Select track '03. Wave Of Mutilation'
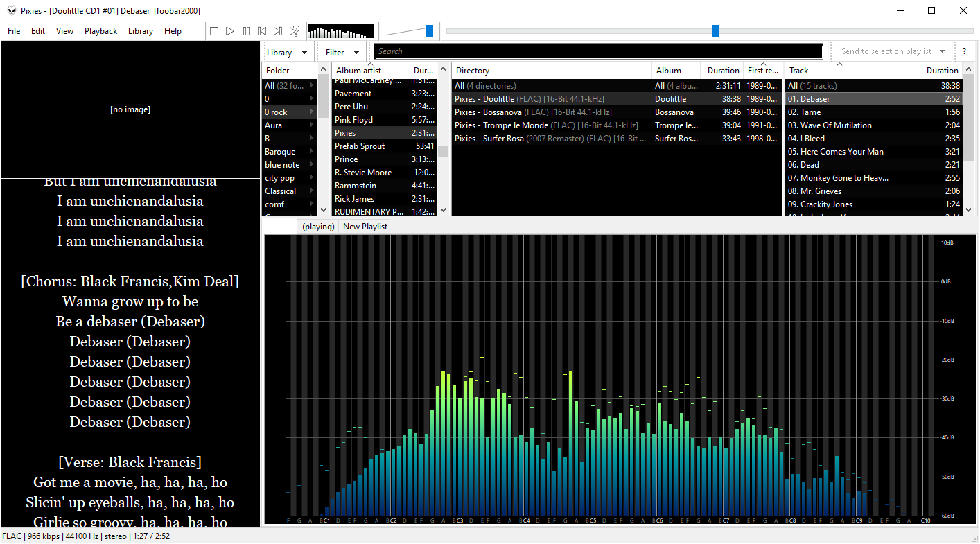The image size is (980, 544). (x=873, y=125)
